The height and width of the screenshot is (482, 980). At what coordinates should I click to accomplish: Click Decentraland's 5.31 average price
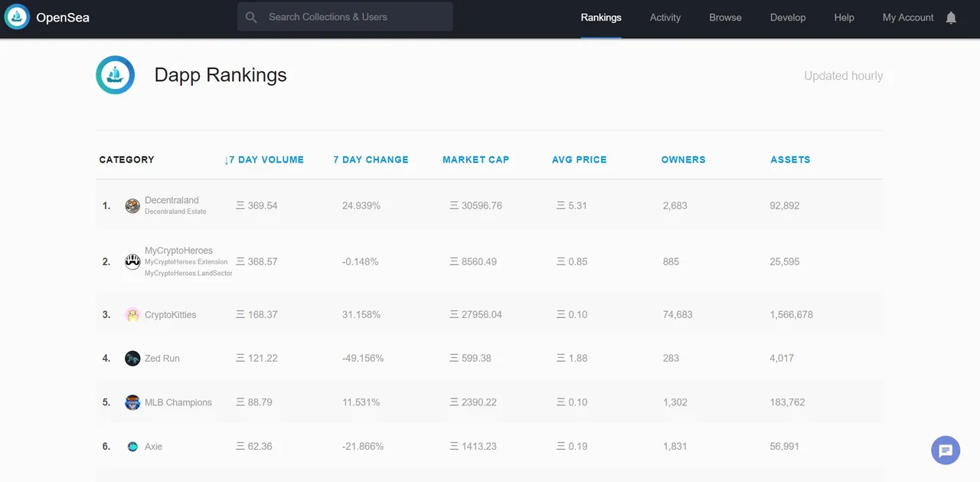tap(572, 205)
